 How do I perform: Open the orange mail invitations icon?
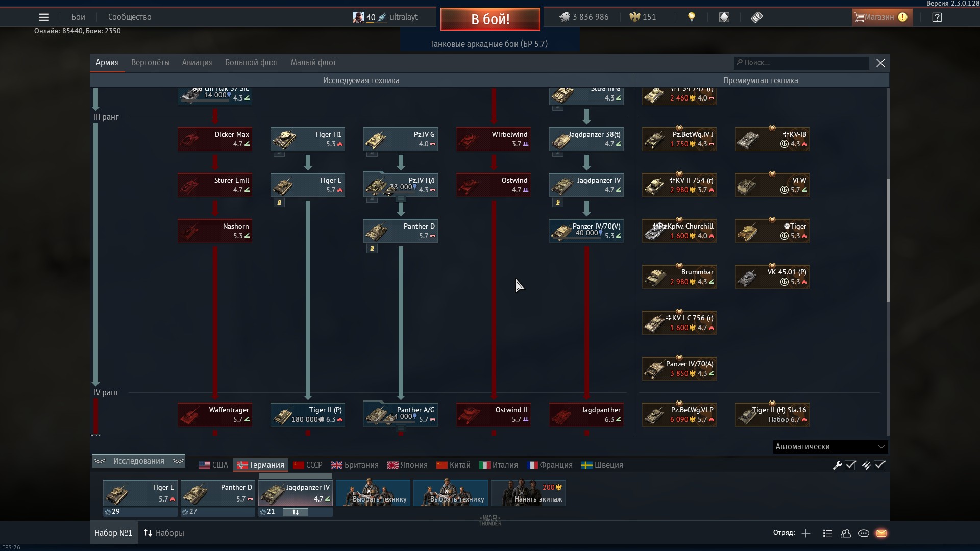(881, 533)
